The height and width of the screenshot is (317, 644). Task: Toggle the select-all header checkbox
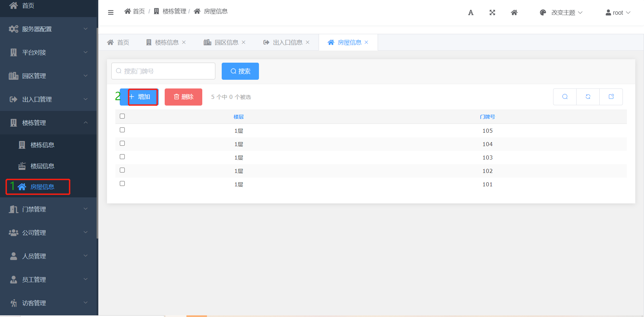pos(122,116)
